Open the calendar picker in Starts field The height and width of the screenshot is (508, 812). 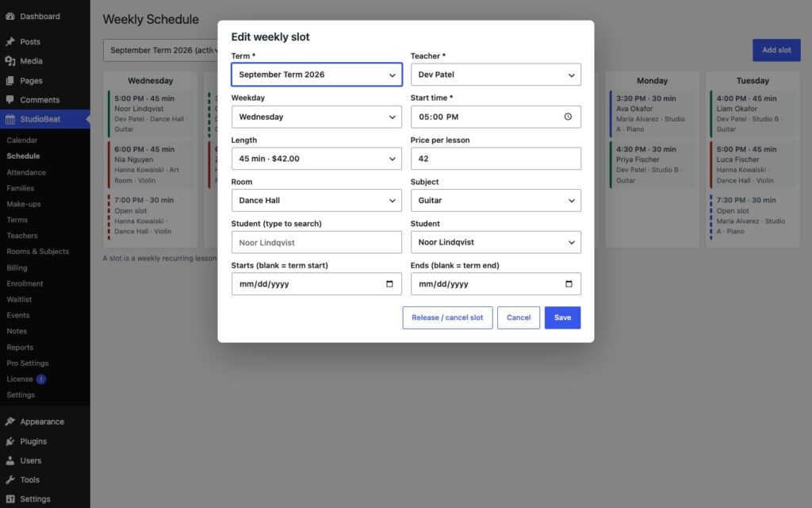389,283
